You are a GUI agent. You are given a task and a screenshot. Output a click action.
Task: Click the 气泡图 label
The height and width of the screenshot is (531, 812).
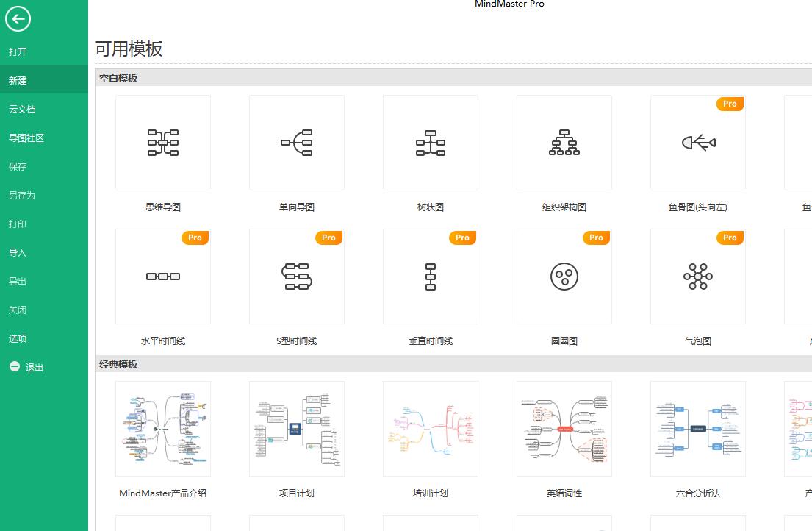point(698,341)
